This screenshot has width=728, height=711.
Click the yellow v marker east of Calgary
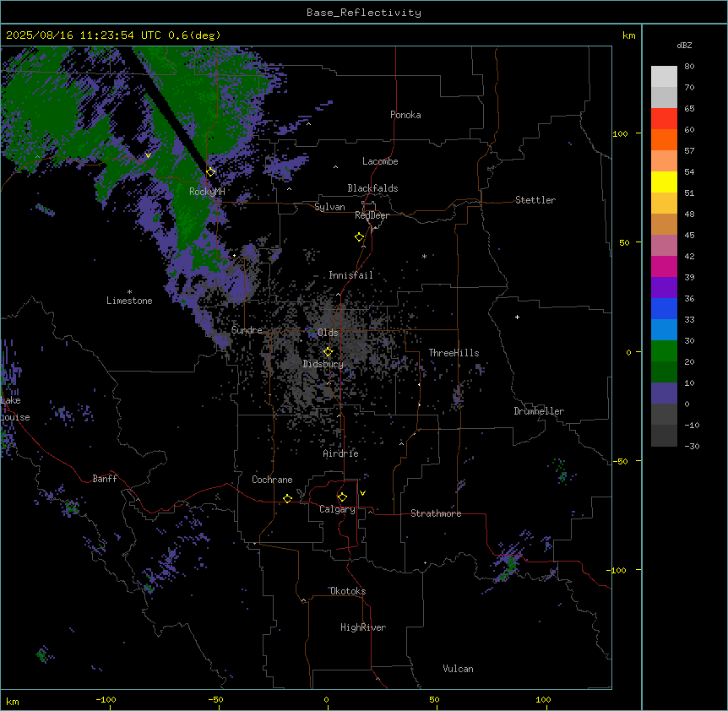click(x=362, y=493)
